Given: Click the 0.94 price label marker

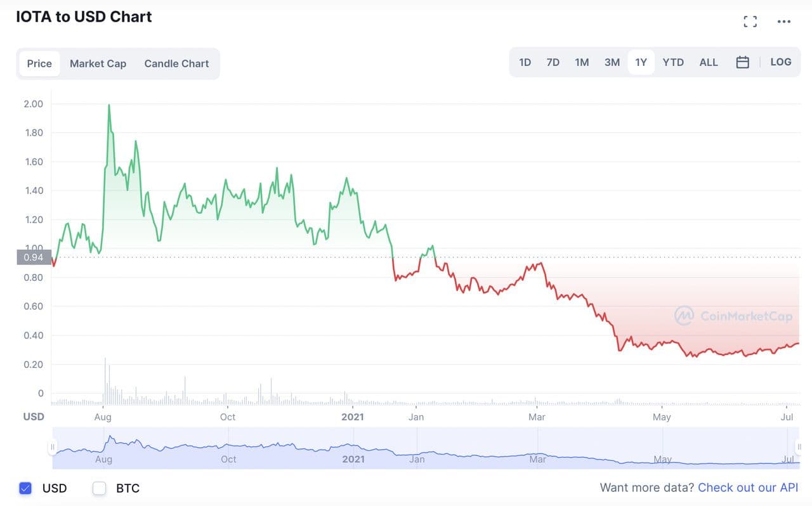Looking at the screenshot, I should coord(33,257).
